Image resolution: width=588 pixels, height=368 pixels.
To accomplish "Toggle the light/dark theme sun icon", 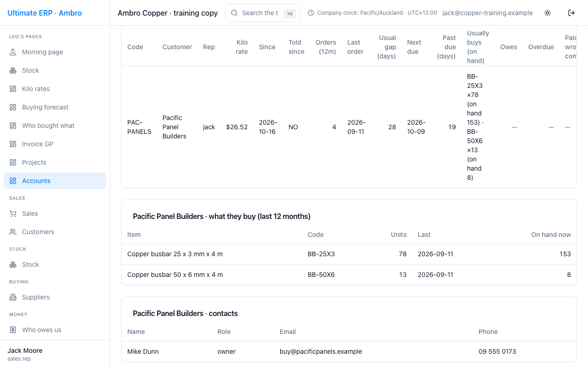I will click(x=548, y=13).
